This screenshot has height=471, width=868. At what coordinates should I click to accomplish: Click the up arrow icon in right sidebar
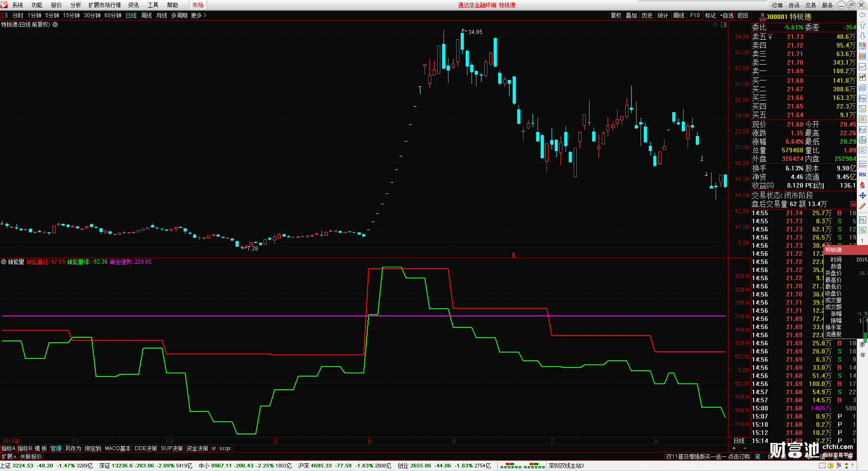[863, 25]
